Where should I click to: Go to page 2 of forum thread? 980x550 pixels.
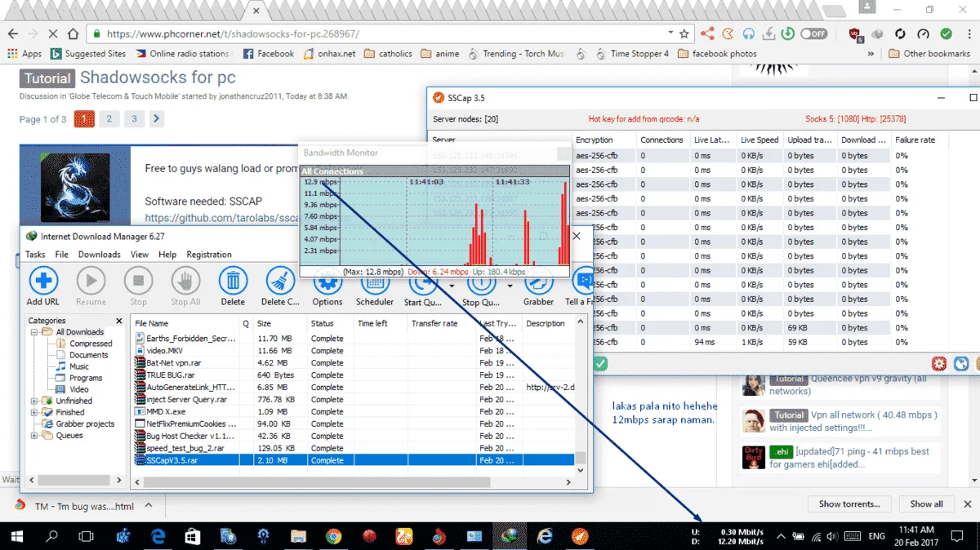coord(109,119)
